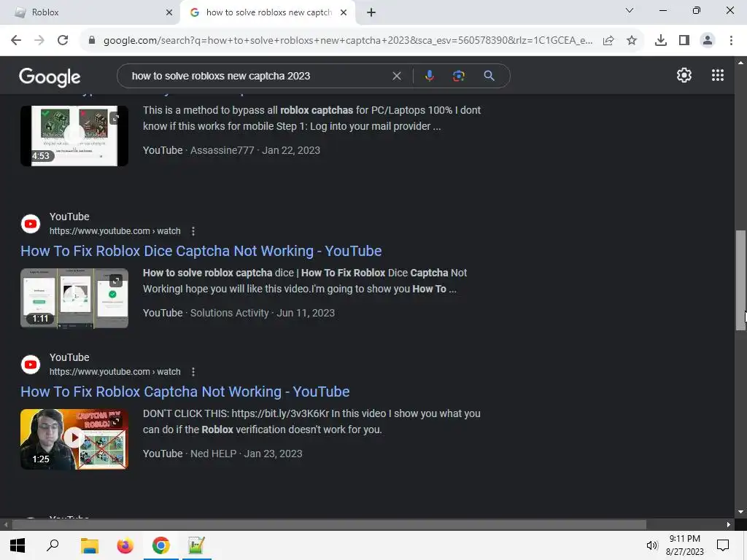Image resolution: width=747 pixels, height=560 pixels.
Task: Clear the Google search box text
Action: 396,76
